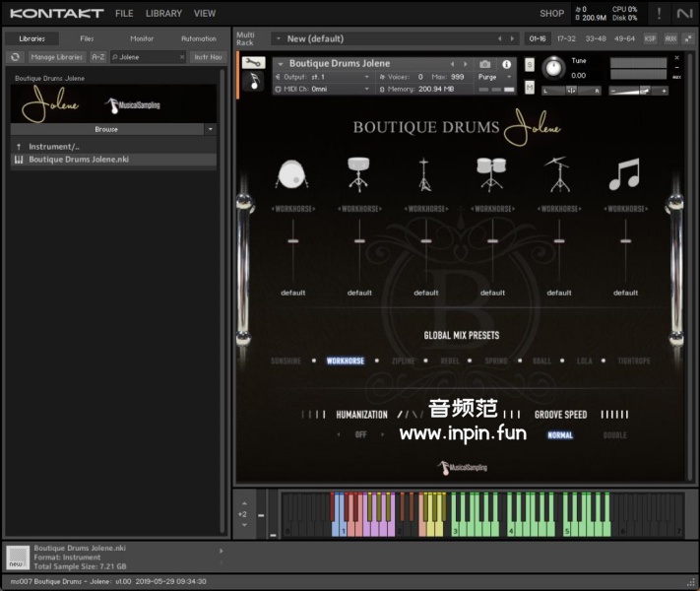The image size is (700, 591).
Task: Click the wrench edit instrument icon
Action: pos(253,63)
